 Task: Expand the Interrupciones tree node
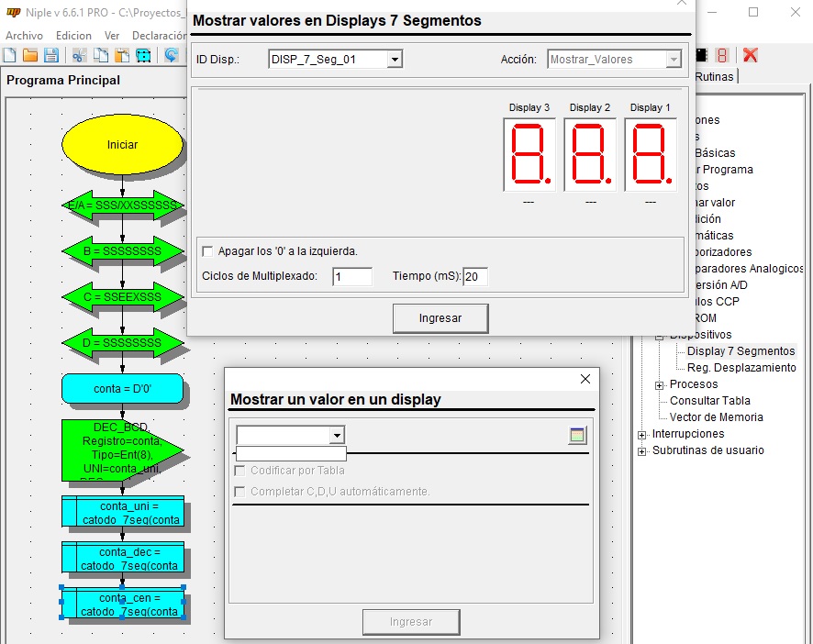coord(642,435)
